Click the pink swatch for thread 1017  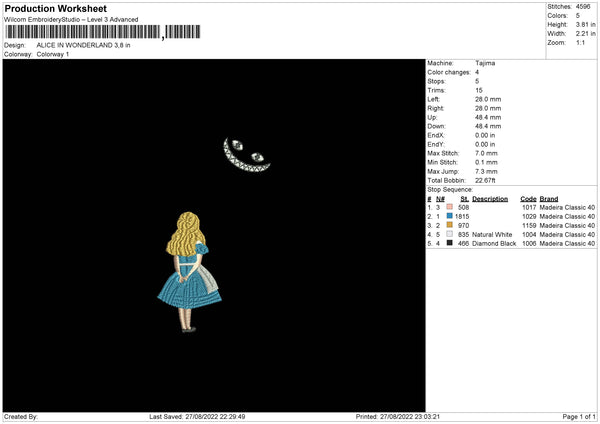(x=449, y=207)
